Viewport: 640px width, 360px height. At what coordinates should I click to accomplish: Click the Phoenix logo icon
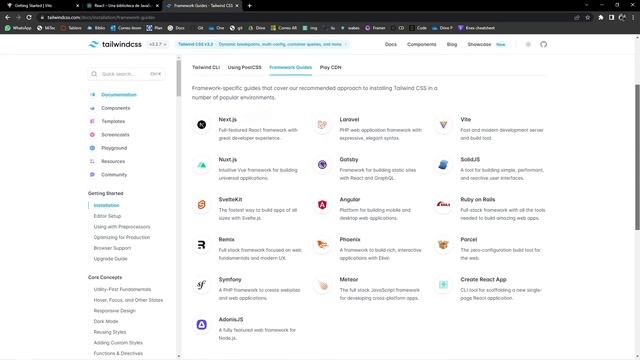322,245
